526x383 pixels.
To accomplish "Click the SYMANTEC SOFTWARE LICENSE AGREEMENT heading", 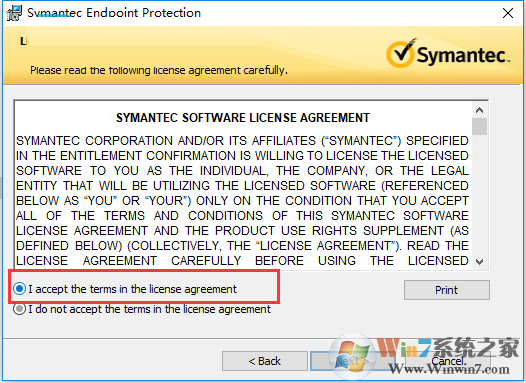I will pos(243,118).
